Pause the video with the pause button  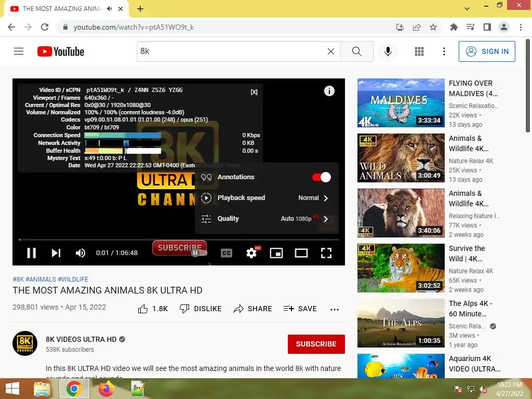[x=32, y=253]
